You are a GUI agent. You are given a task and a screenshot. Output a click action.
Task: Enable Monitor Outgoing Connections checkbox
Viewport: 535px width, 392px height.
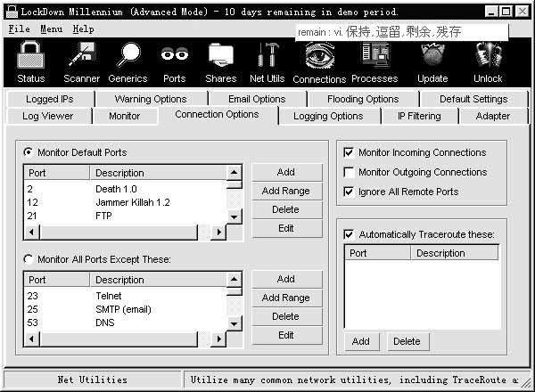pyautogui.click(x=349, y=172)
